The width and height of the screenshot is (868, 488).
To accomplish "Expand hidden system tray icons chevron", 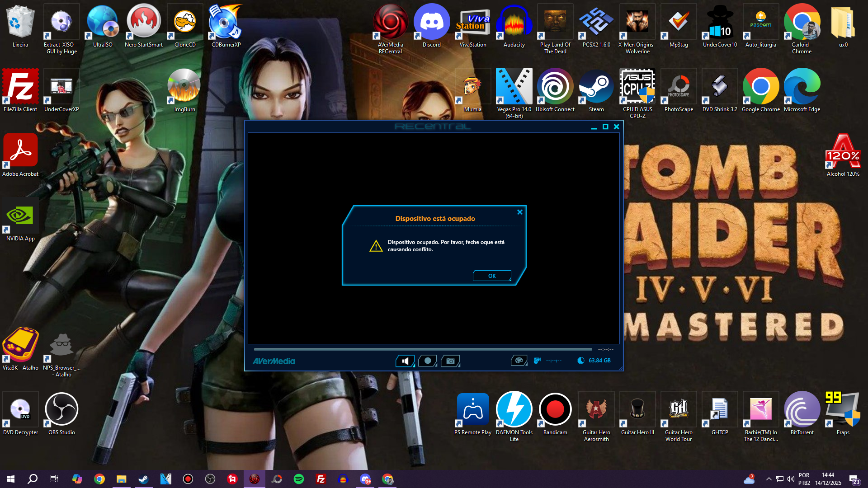I will pos(769,479).
